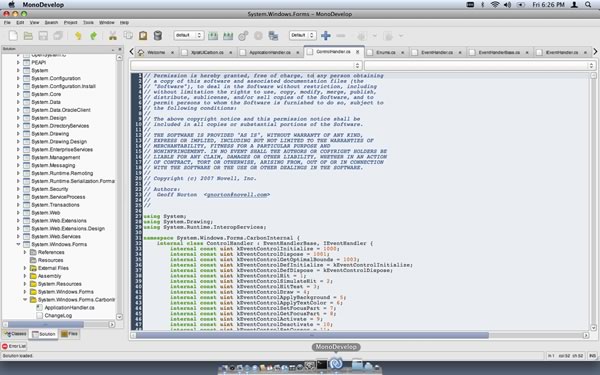The image size is (600, 375).
Task: Expand the Assembly folder
Action: pyautogui.click(x=25, y=276)
